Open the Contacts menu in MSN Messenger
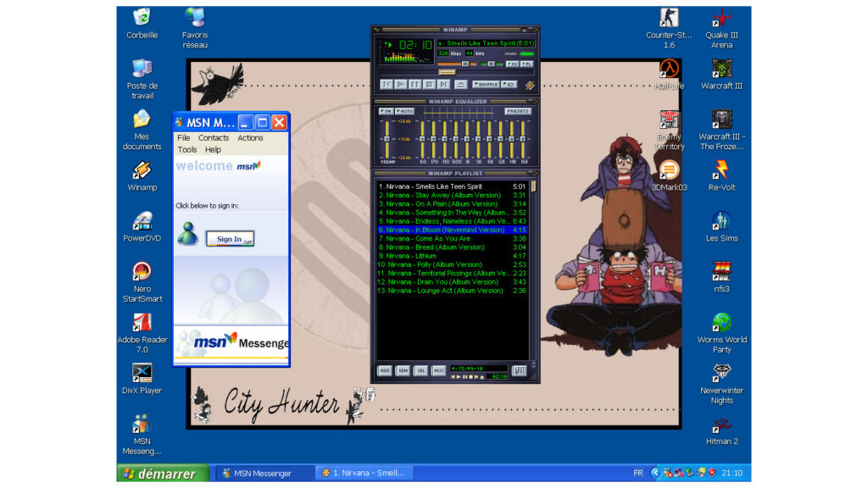Screen dimensions: 868x488 214,137
